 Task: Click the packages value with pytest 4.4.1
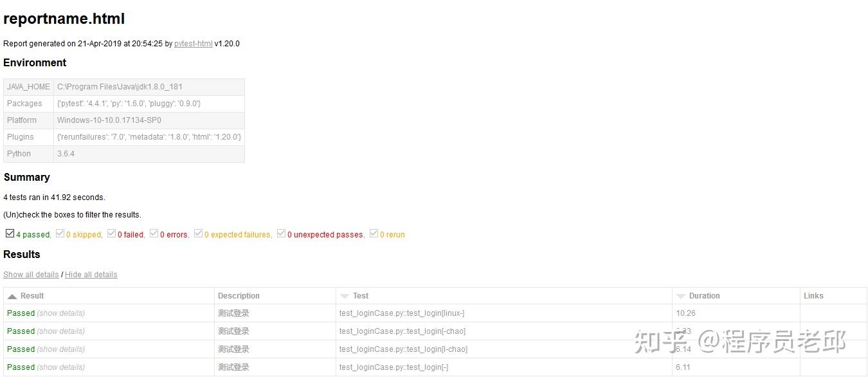click(129, 104)
